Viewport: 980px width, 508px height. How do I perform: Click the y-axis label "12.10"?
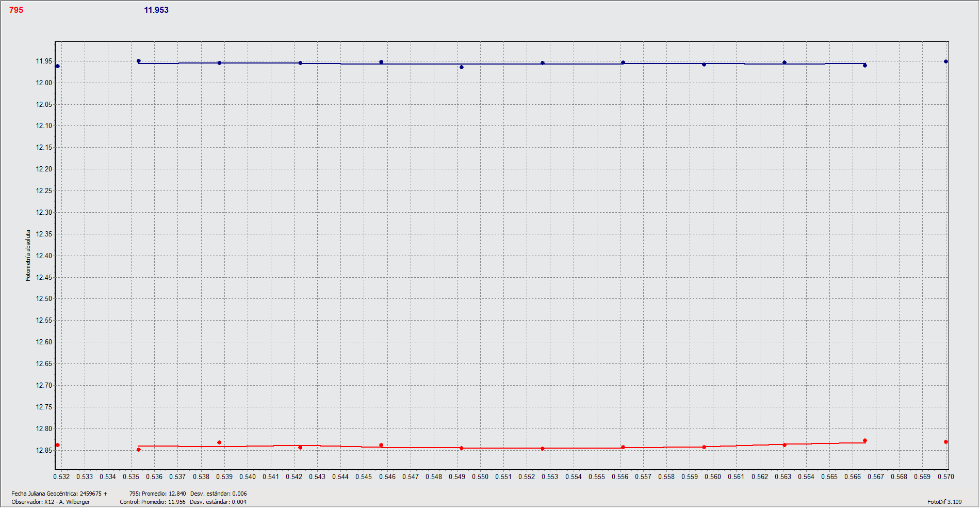pyautogui.click(x=44, y=125)
